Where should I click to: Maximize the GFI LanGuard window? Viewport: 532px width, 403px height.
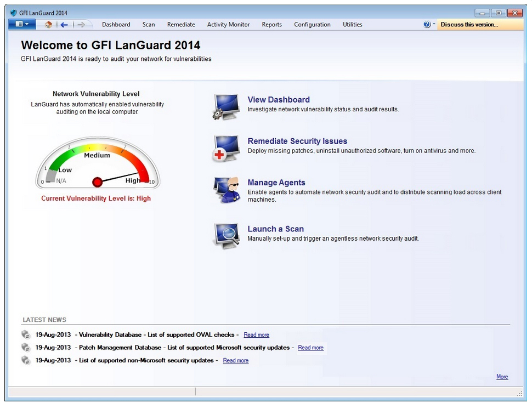tap(499, 13)
